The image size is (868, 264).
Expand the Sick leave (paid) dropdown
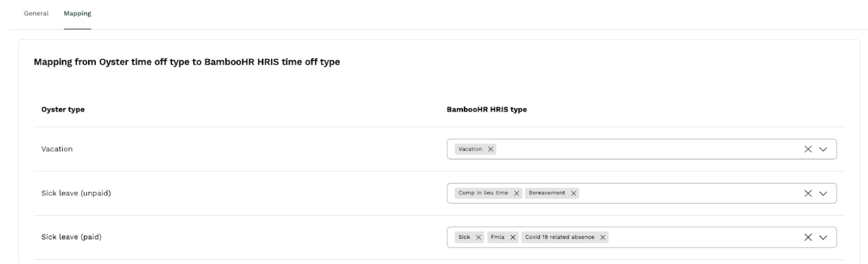tap(823, 238)
